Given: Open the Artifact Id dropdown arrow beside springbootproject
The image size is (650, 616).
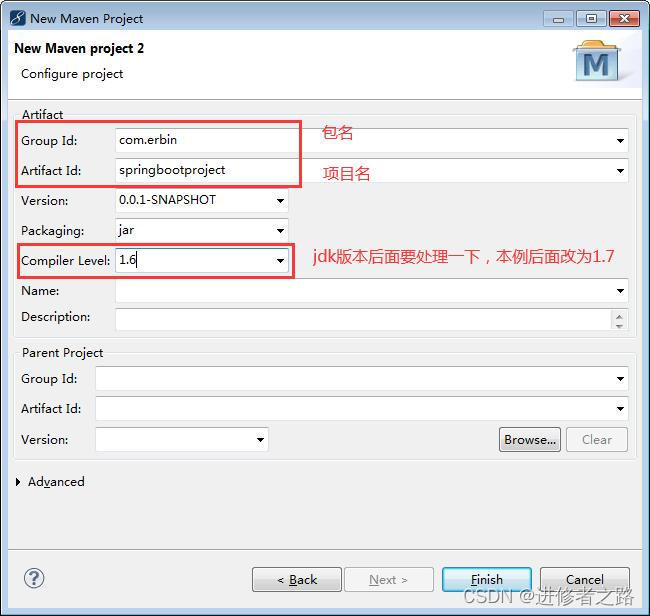Looking at the screenshot, I should point(620,171).
